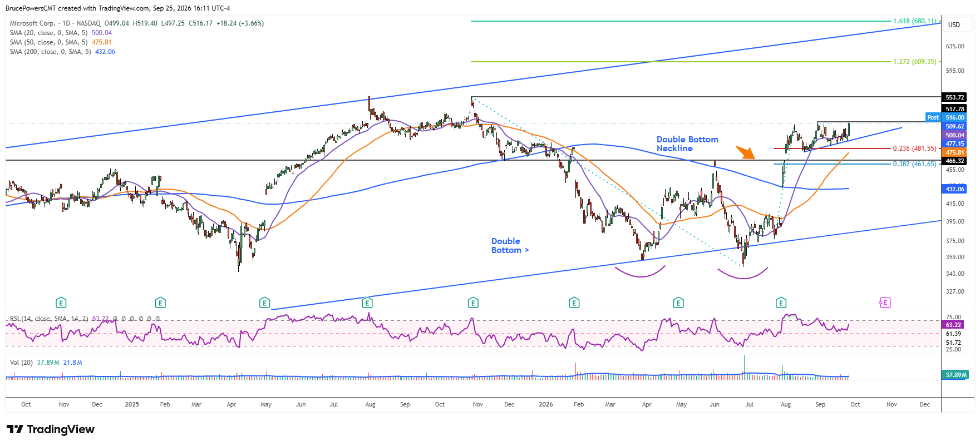Viewport: 980px width, 446px height.
Task: Click the 'Double Bottom Neckline' text label
Action: coord(687,144)
